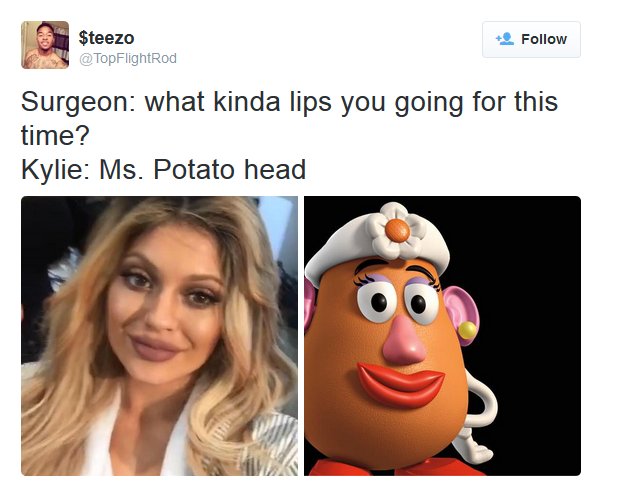Click the @TopFlightRod handle
617x483 pixels.
pyautogui.click(x=127, y=58)
